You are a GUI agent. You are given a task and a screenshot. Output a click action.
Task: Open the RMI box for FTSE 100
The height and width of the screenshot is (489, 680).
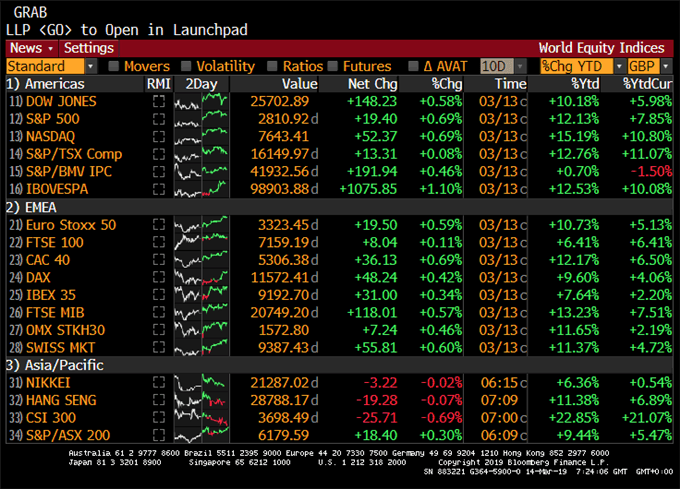(159, 242)
